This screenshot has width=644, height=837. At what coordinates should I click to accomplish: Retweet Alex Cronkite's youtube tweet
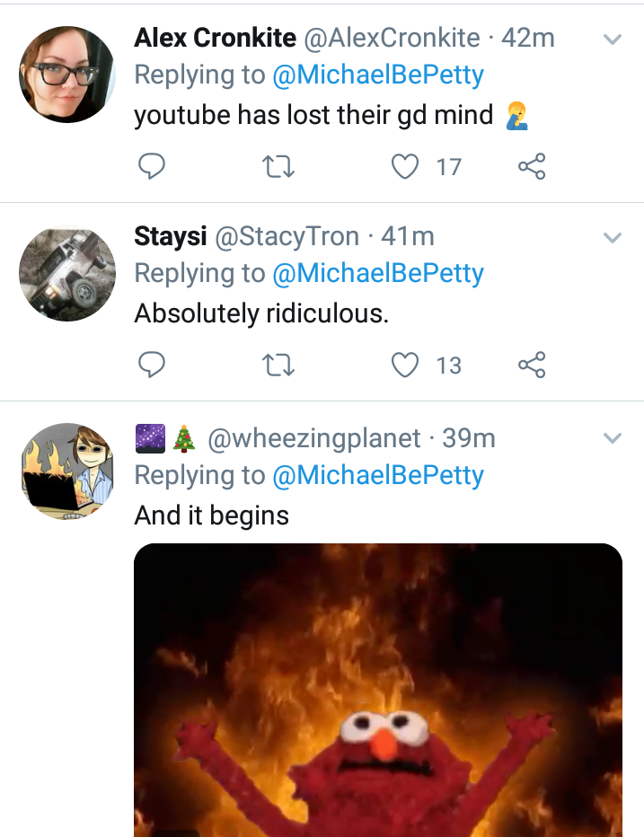(278, 166)
